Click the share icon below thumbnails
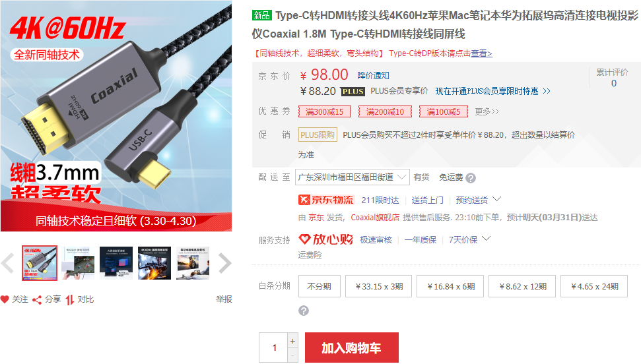 click(37, 300)
